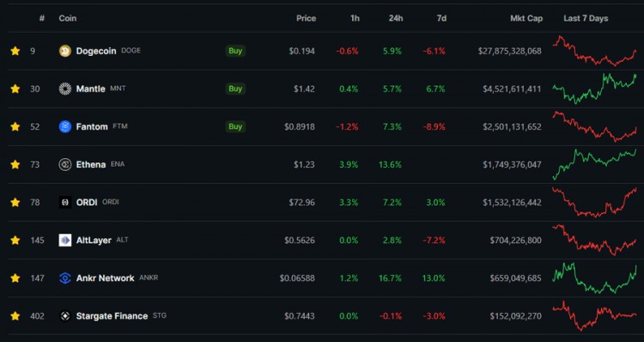This screenshot has height=342, width=644.
Task: Click the Buy button for Dogecoin
Action: [x=235, y=51]
